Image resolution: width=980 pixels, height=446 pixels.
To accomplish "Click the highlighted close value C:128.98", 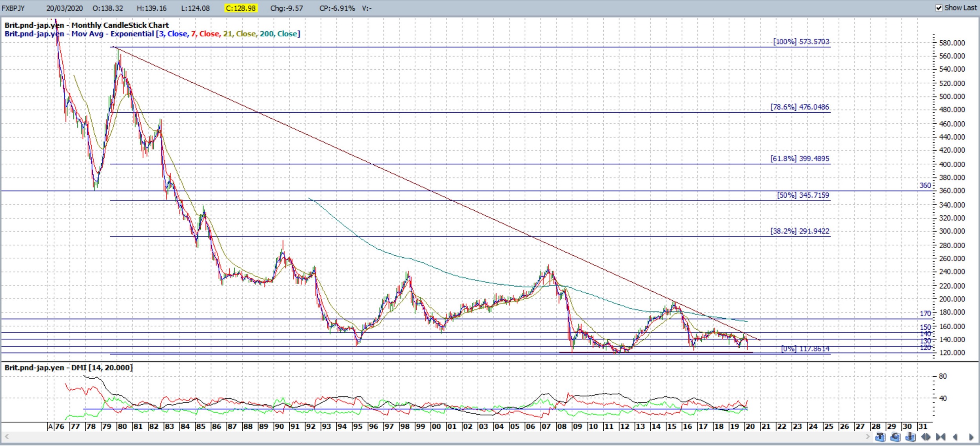I will pyautogui.click(x=241, y=8).
